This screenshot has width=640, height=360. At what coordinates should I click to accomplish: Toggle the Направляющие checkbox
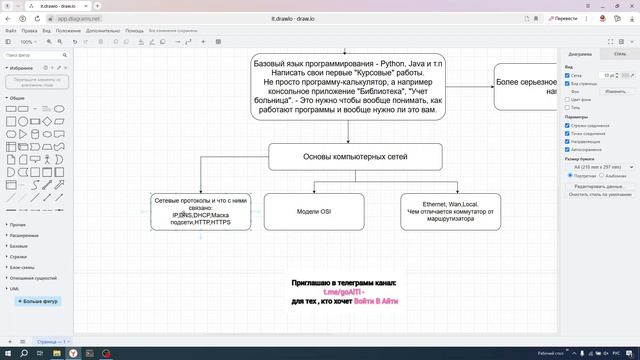567,142
